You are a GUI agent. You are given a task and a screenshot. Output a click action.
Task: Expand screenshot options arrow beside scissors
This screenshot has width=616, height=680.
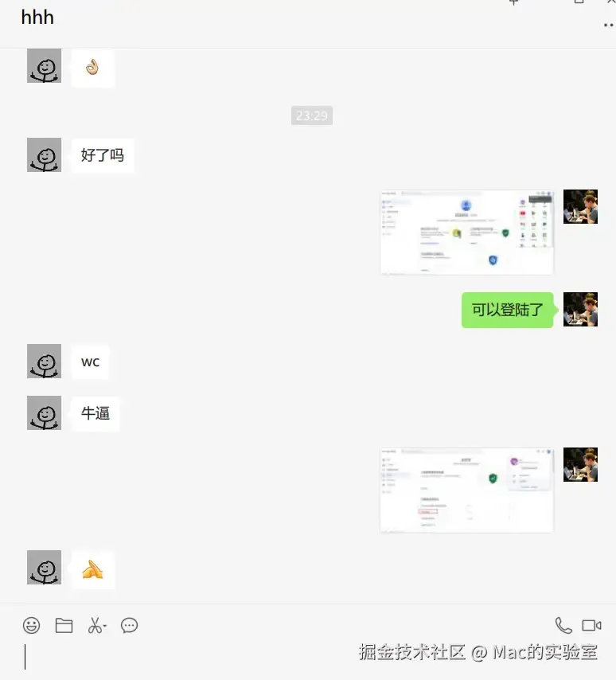105,626
